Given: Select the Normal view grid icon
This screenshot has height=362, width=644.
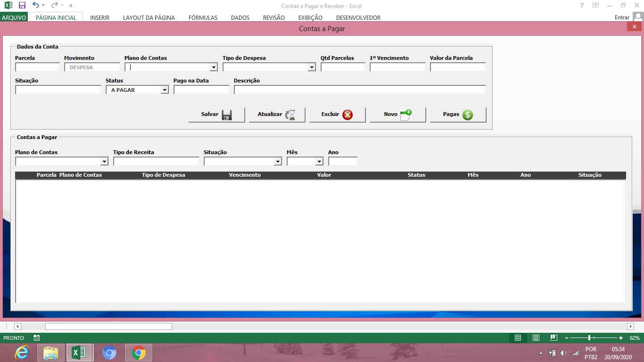Looking at the screenshot, I should point(518,338).
